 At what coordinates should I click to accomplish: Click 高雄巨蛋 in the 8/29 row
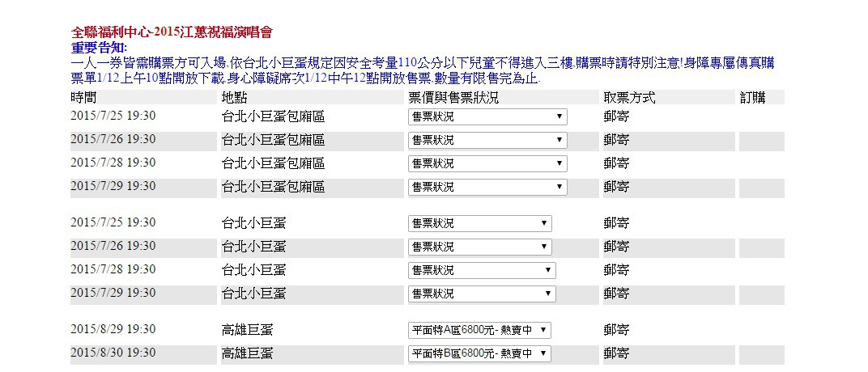pos(247,331)
